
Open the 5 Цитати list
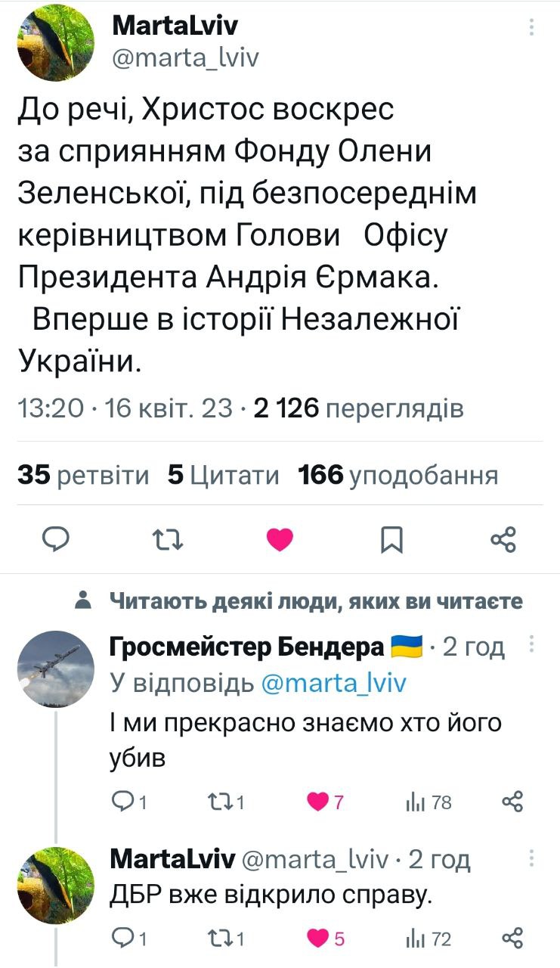click(224, 475)
